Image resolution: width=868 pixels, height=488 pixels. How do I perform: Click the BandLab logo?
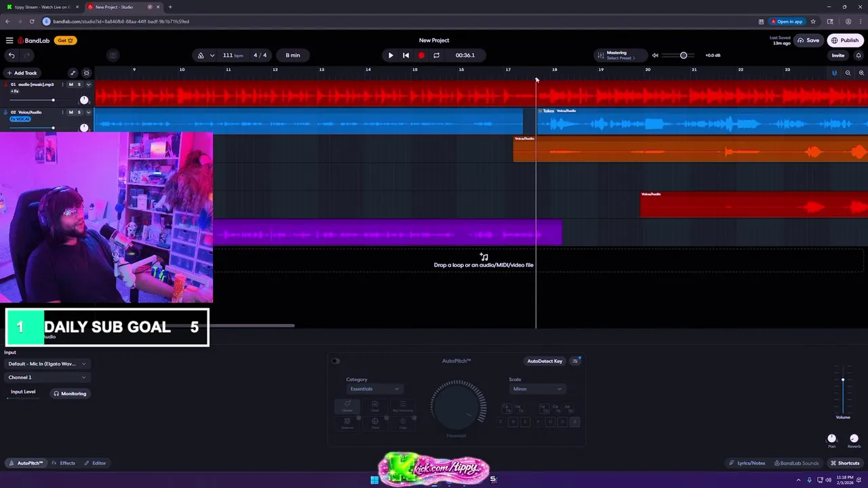point(34,40)
